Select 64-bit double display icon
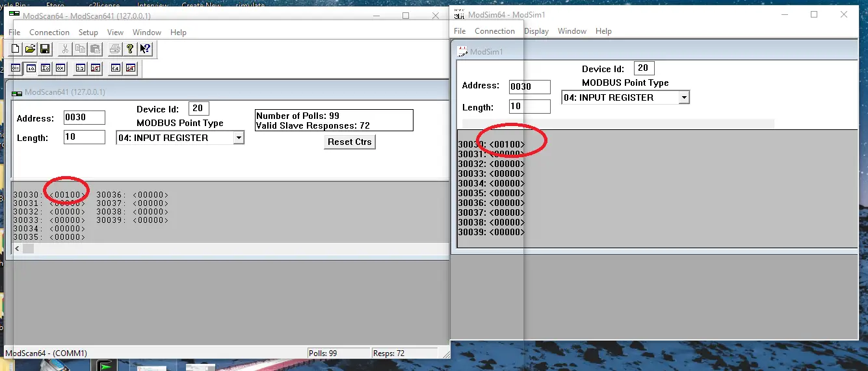The image size is (868, 371). point(116,68)
